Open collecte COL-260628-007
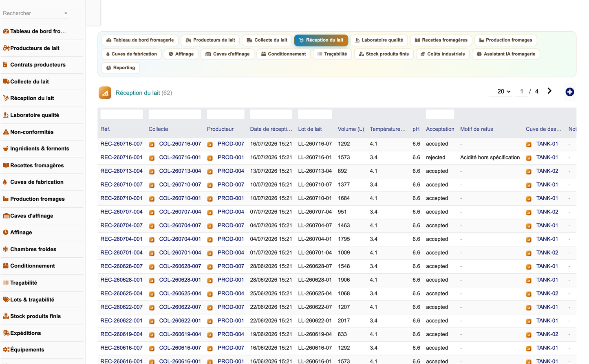Screen dimensions: 589x364 pos(180,266)
